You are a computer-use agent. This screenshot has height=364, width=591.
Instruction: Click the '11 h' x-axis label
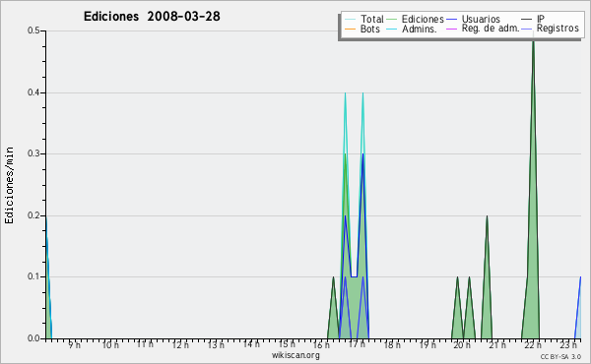click(145, 344)
